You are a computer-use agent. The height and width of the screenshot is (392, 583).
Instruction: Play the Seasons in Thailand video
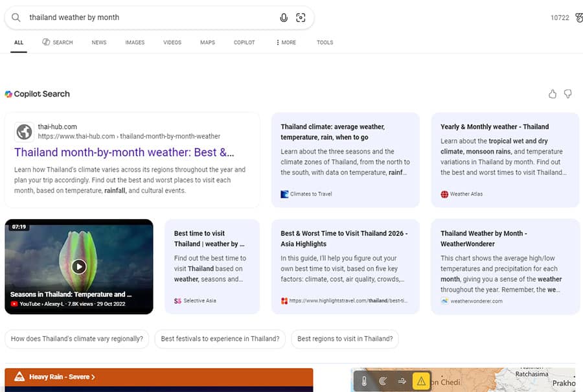coord(79,266)
